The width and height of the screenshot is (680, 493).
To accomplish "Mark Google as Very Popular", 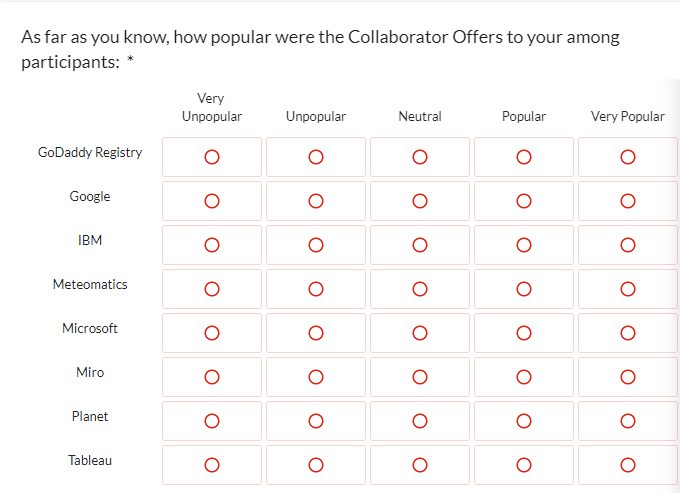I will click(628, 201).
